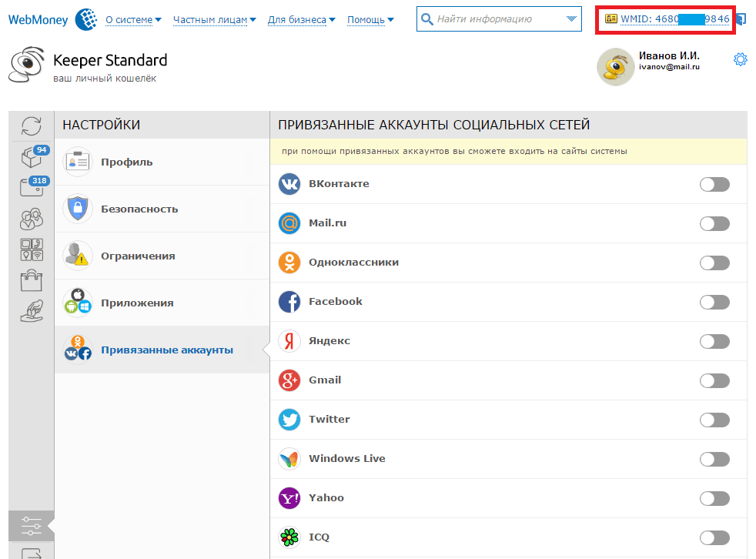Expand the Частным лицам menu

(x=215, y=20)
